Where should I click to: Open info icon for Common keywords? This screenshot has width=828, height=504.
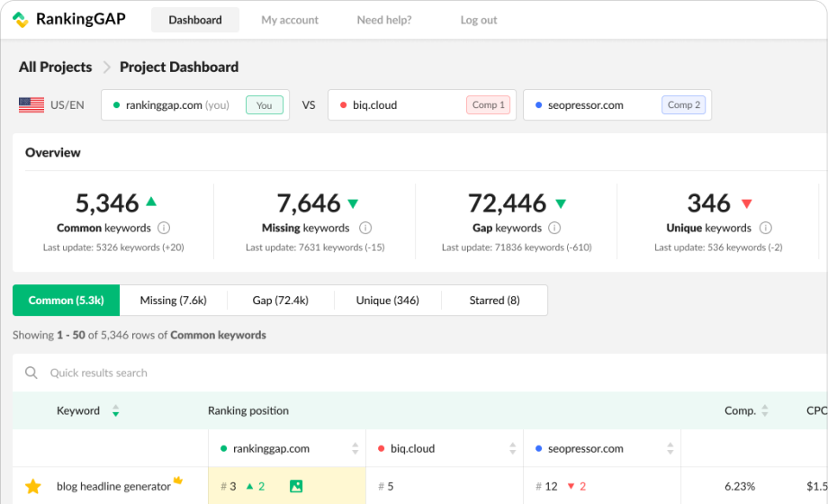pos(164,228)
